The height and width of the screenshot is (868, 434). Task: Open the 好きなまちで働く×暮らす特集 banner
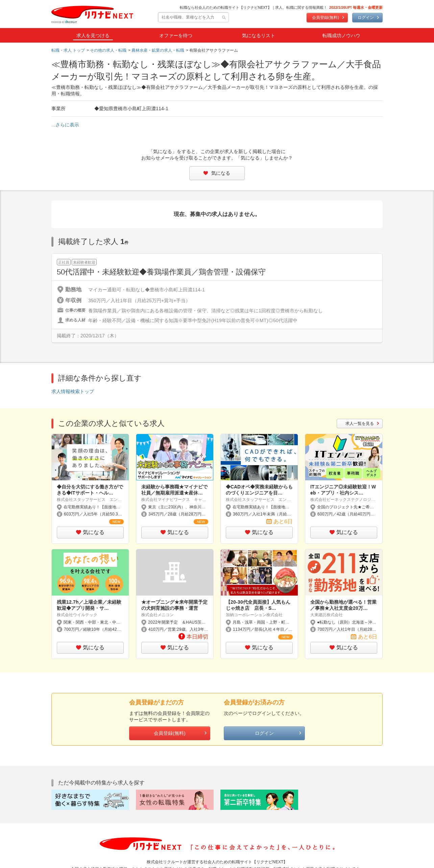tap(90, 800)
